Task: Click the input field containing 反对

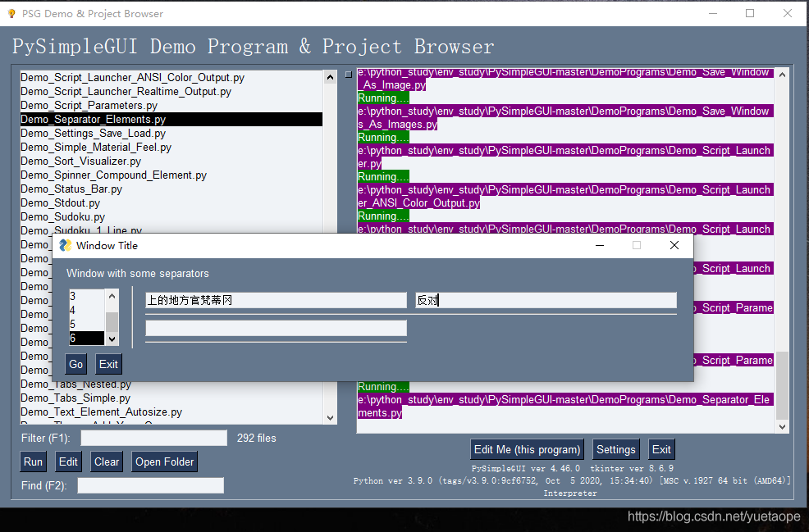Action: (x=546, y=301)
